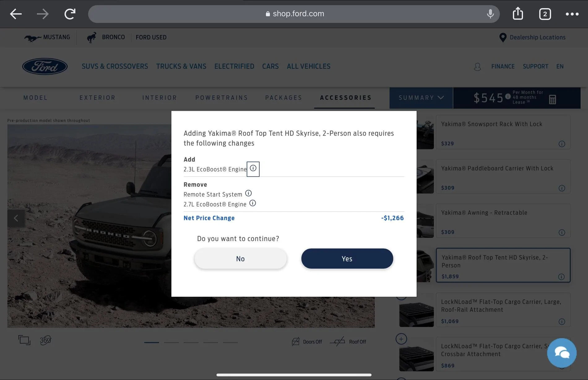Open the 360 degree view
Screen dimensions: 588x380
pyautogui.click(x=45, y=340)
